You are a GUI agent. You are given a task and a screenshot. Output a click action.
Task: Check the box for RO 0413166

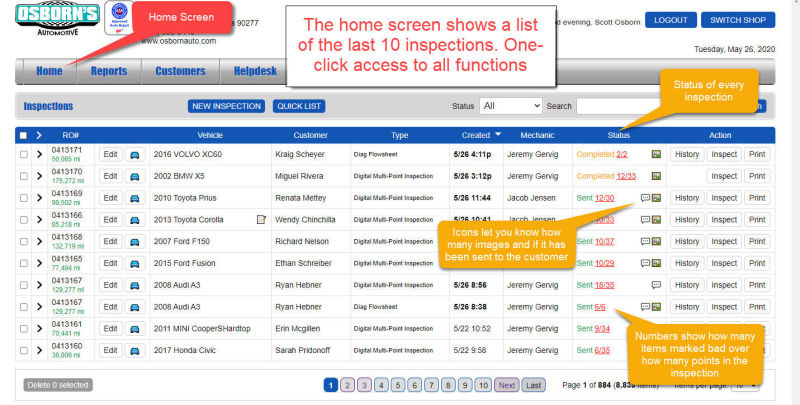coord(23,220)
